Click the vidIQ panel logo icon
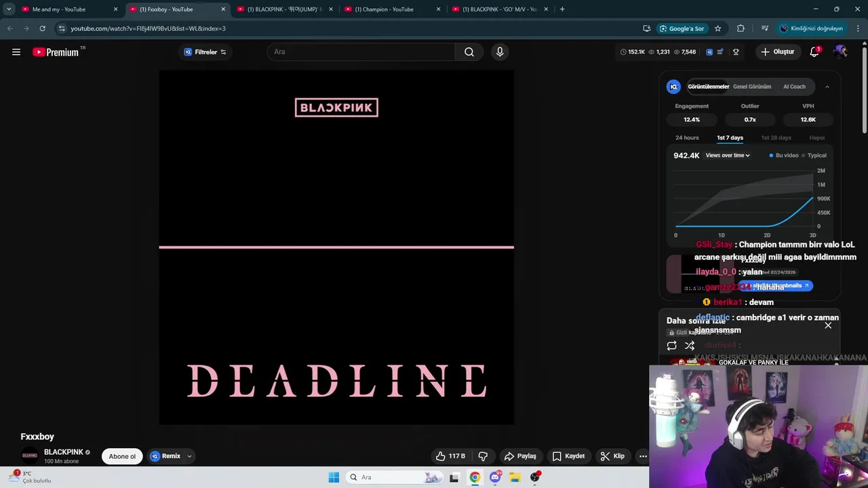This screenshot has height=488, width=868. [673, 87]
